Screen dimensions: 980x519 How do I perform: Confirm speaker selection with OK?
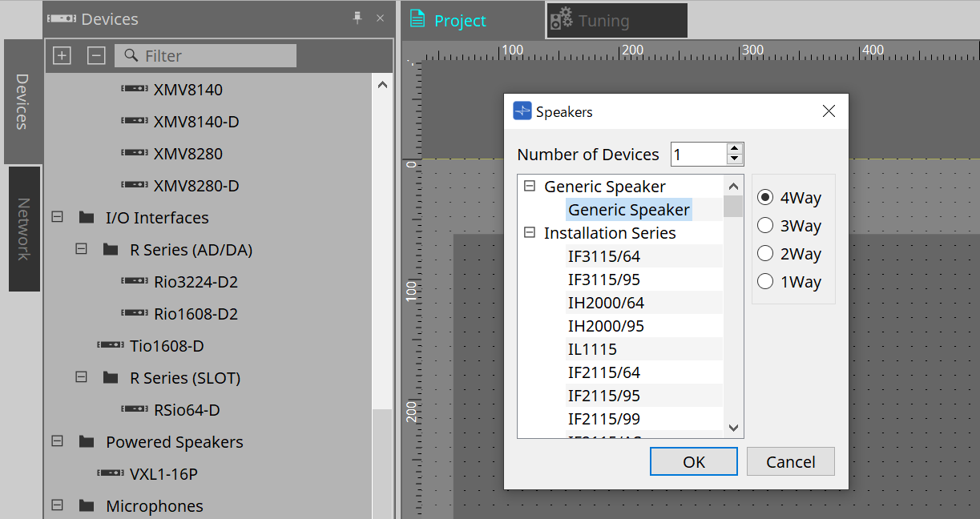pos(693,461)
